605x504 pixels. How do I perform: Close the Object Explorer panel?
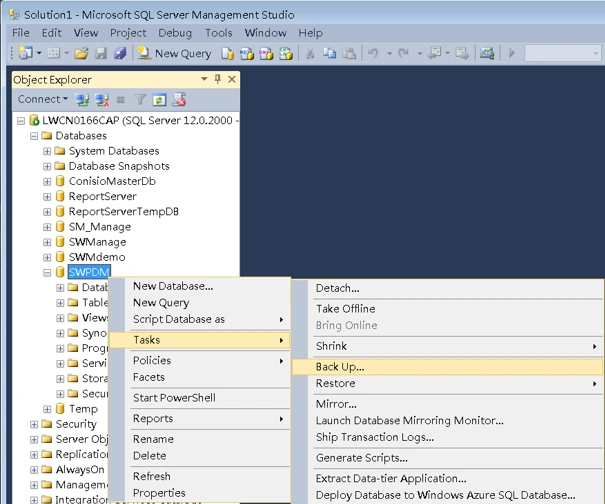pyautogui.click(x=232, y=79)
